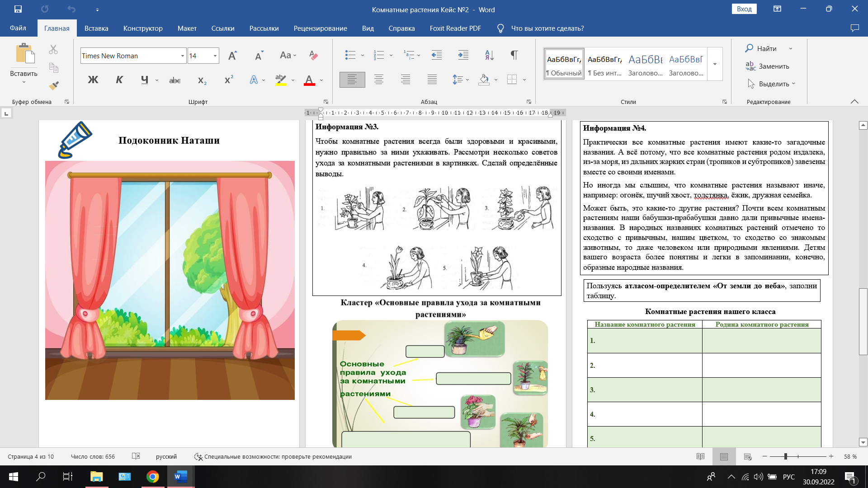Apply the red font color swatch
The image size is (868, 488).
click(309, 80)
